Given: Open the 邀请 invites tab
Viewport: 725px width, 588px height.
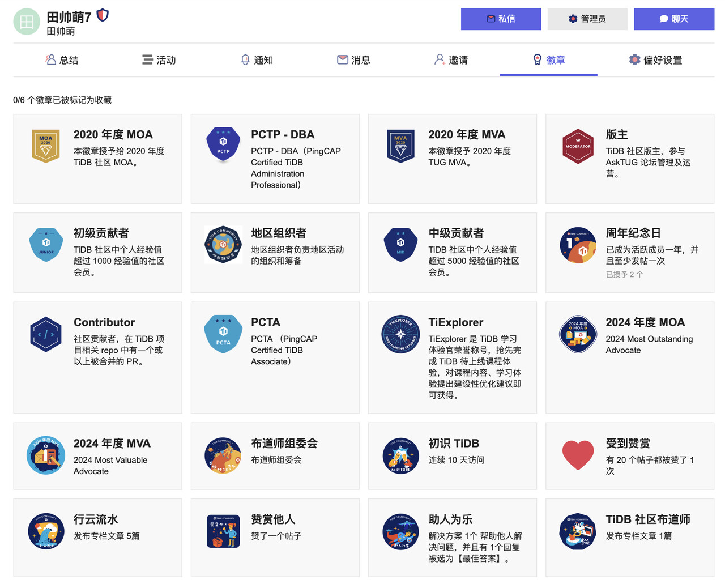Looking at the screenshot, I should click(451, 60).
